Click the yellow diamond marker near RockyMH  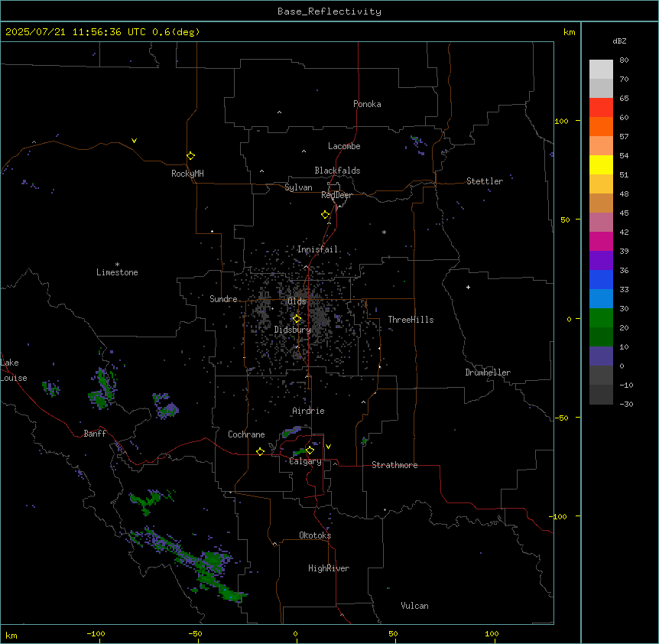click(191, 156)
